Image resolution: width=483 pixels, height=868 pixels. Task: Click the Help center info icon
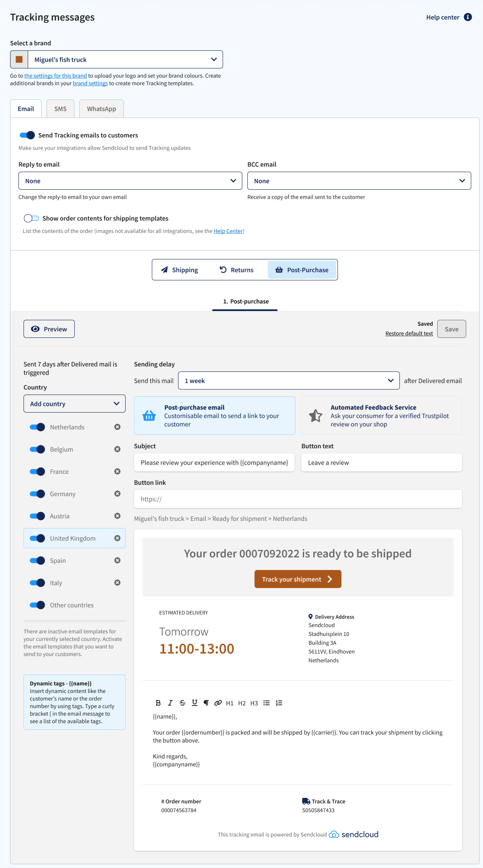(x=468, y=17)
